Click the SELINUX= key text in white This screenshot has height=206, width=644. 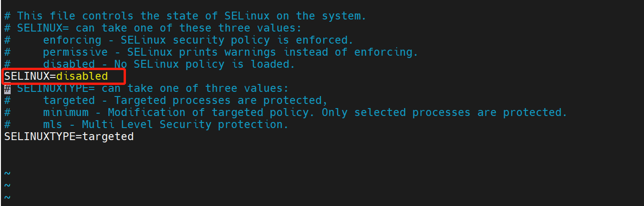click(30, 76)
